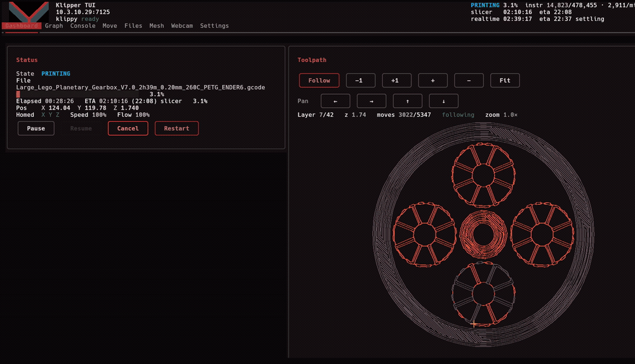Select the gcode file name text
The image size is (635, 364).
(140, 88)
